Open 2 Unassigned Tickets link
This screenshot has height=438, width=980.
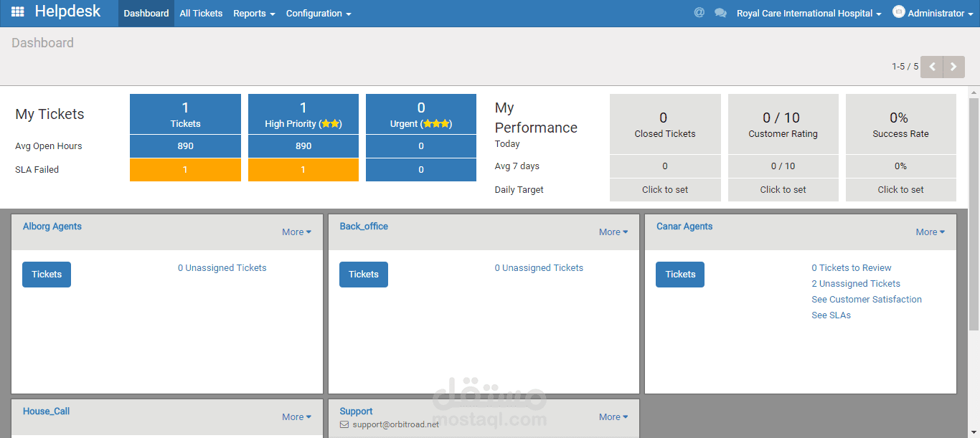856,284
